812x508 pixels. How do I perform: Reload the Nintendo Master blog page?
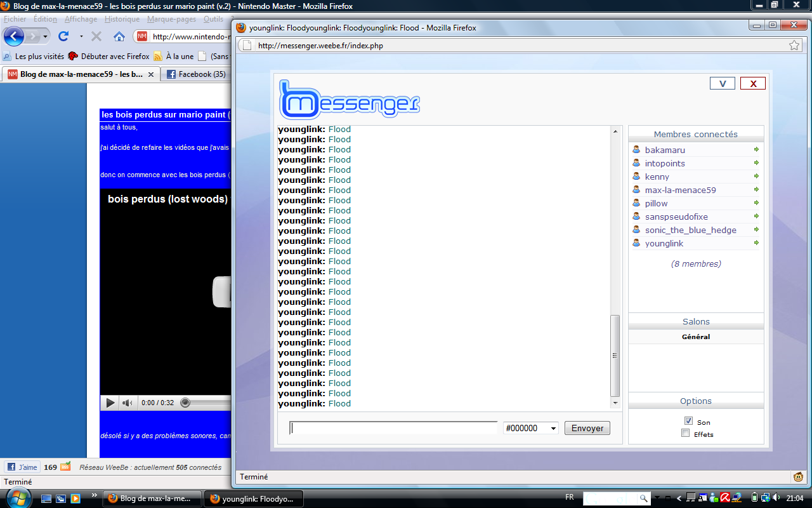63,36
